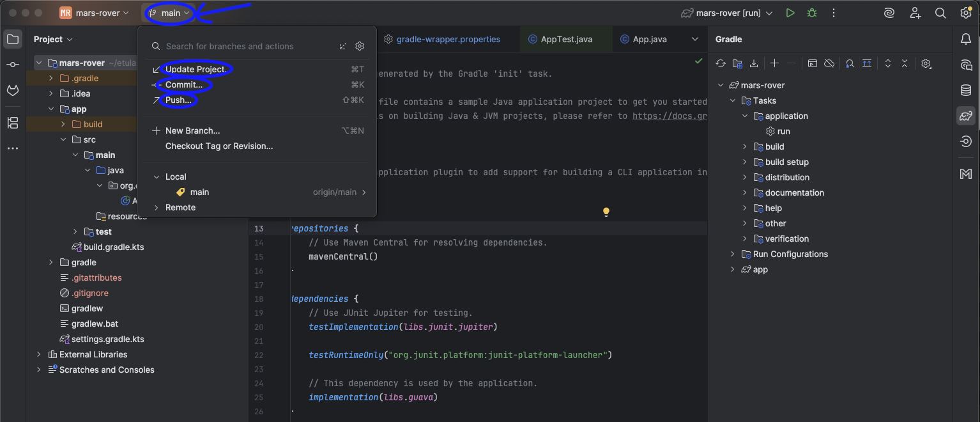980x422 pixels.
Task: Toggle Gradle offline mode in the Gradle toolbar
Action: [829, 63]
